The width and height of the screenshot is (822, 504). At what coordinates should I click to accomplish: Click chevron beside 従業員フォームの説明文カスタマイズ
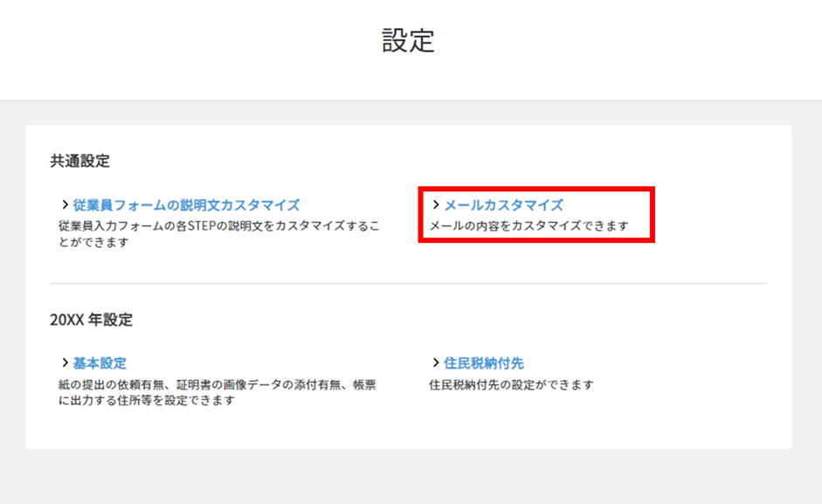65,204
